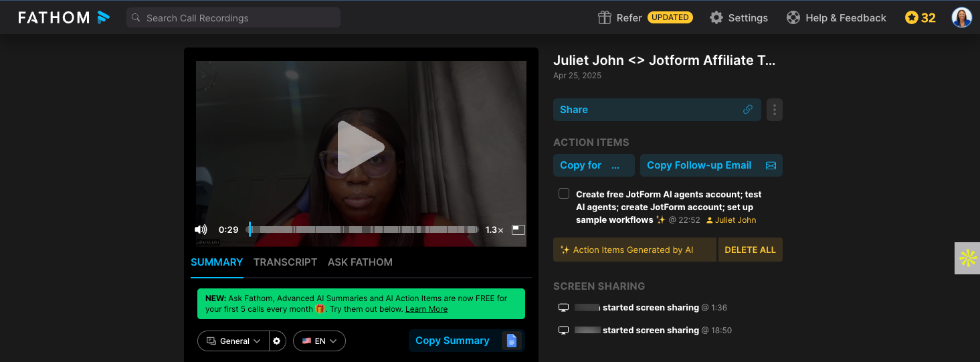Screen dimensions: 980x362
Task: Click the Share link chain icon
Action: pos(748,110)
